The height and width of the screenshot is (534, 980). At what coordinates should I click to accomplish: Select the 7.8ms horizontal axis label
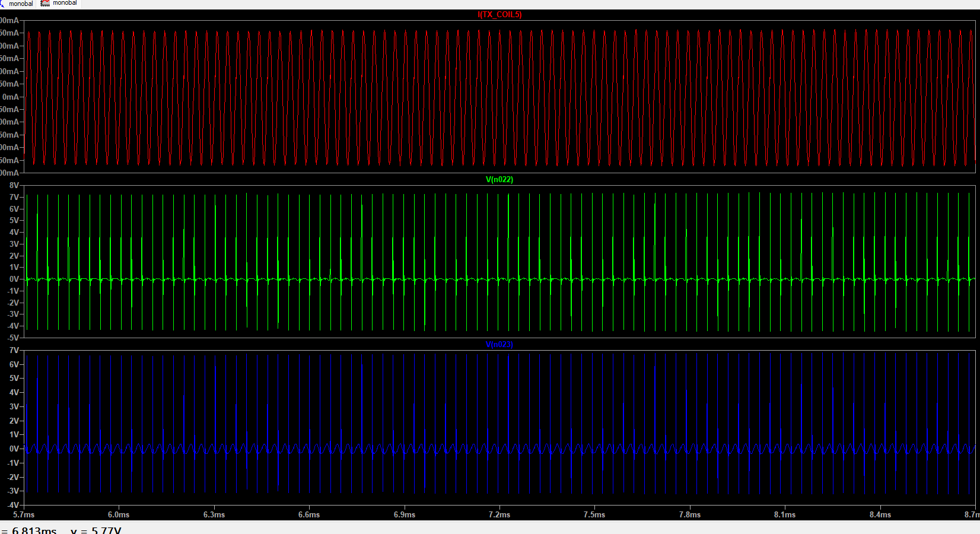tap(690, 514)
